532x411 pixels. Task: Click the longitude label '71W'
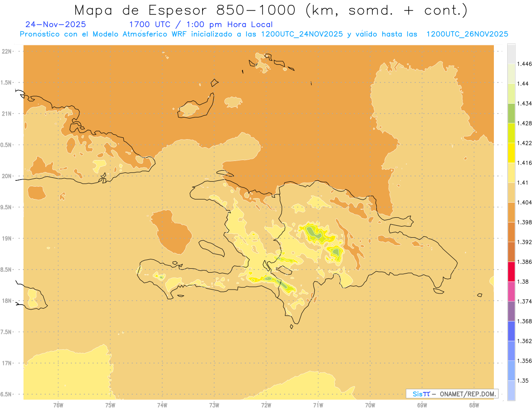tap(318, 405)
